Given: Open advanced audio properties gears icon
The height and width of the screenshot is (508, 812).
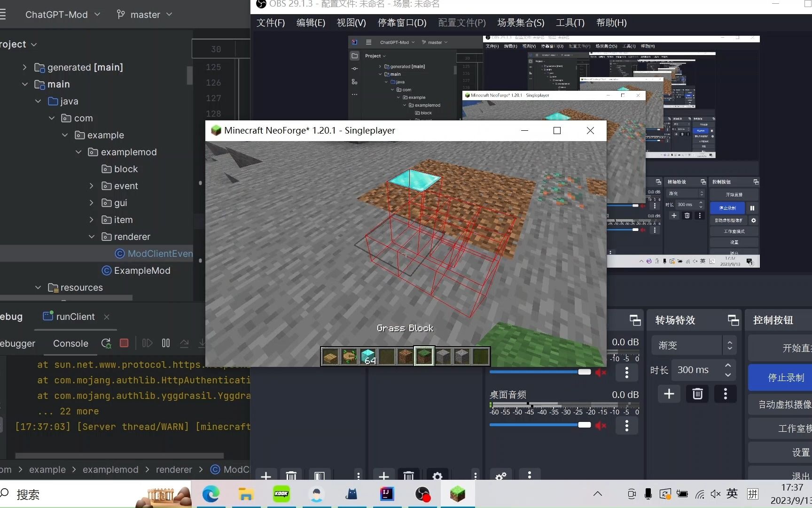Looking at the screenshot, I should [x=501, y=476].
